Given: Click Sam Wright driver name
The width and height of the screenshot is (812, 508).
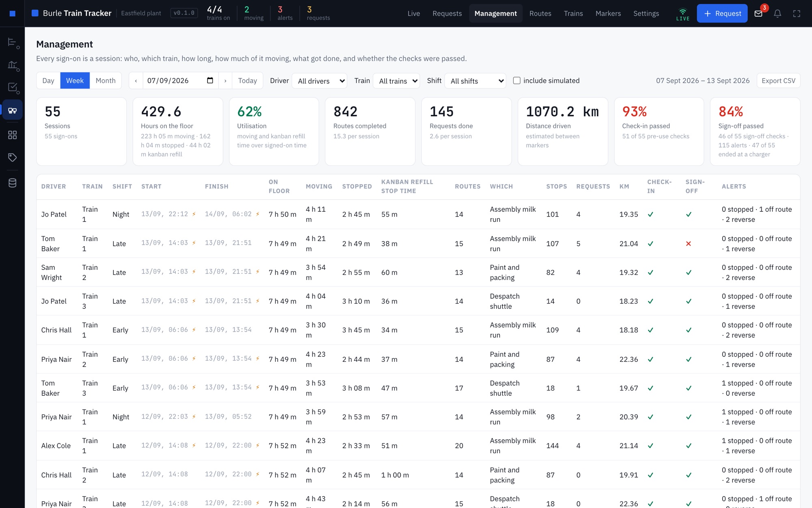Looking at the screenshot, I should click(x=52, y=273).
